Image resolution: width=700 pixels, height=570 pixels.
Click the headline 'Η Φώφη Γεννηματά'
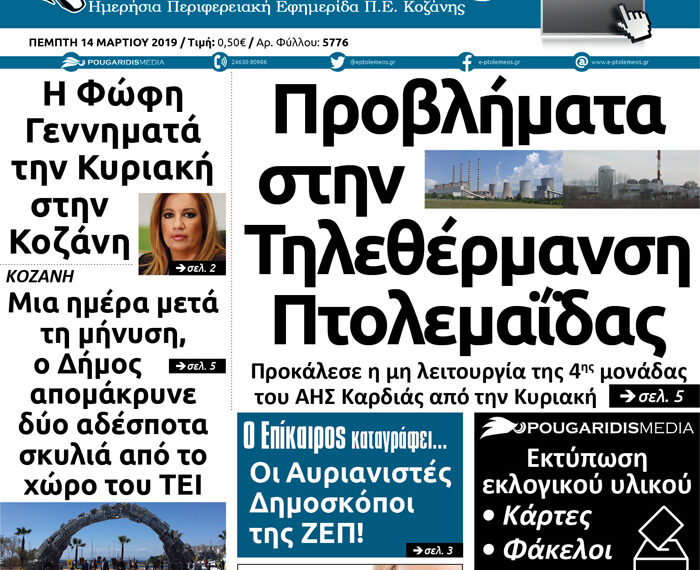(113, 114)
